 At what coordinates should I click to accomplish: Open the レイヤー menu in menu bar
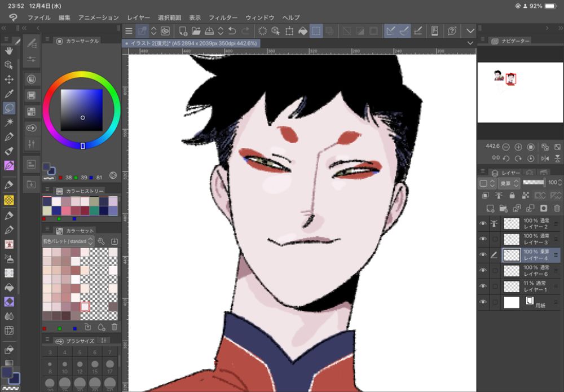pos(139,17)
